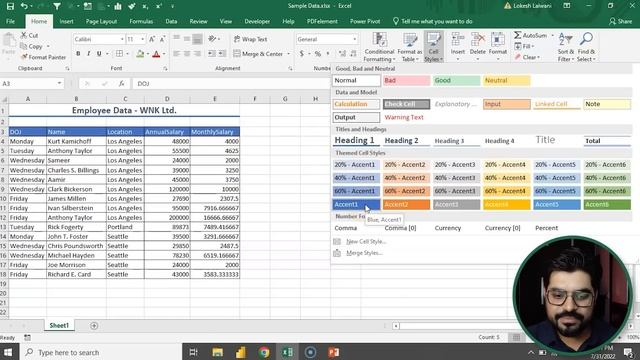640x360 pixels.
Task: Select the Format Painter brush
Action: (24, 57)
